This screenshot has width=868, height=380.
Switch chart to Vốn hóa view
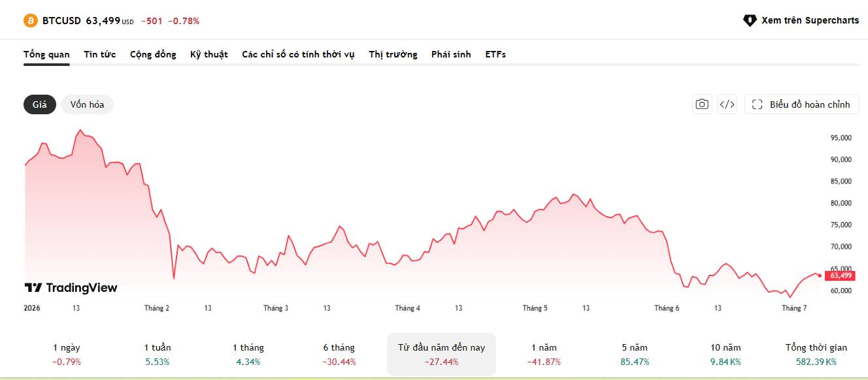click(x=87, y=104)
